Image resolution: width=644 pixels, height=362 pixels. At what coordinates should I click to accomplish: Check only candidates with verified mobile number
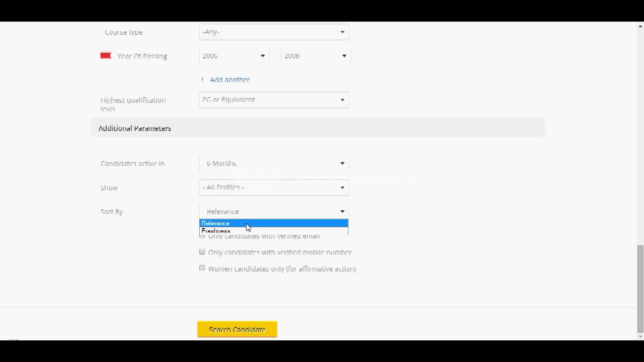[202, 252]
